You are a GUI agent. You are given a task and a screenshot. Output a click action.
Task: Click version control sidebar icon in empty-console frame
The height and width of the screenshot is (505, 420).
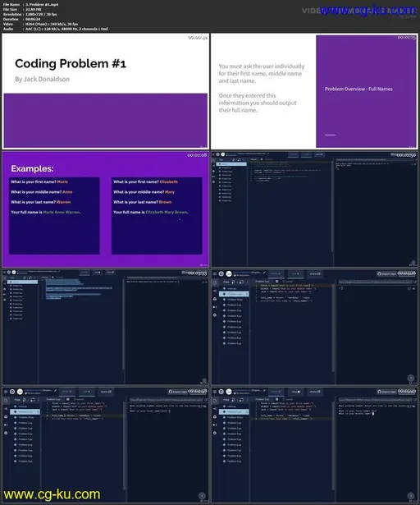click(215, 291)
